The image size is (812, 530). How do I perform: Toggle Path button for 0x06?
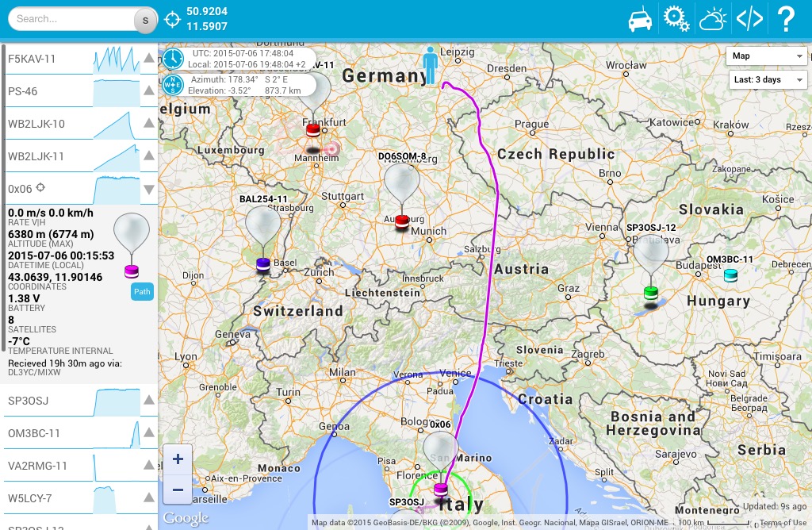[142, 292]
